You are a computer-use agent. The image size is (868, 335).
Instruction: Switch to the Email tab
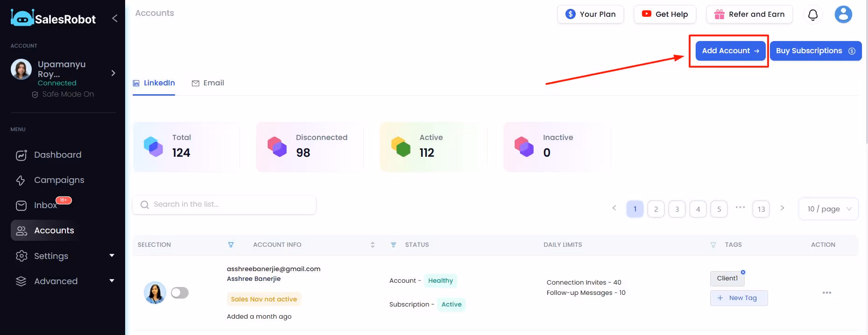(208, 83)
